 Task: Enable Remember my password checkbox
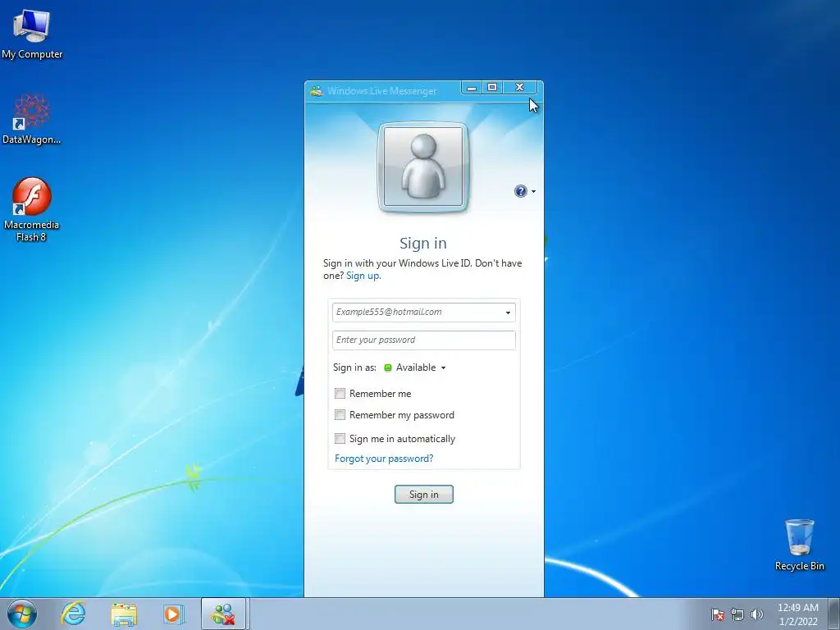pos(340,414)
